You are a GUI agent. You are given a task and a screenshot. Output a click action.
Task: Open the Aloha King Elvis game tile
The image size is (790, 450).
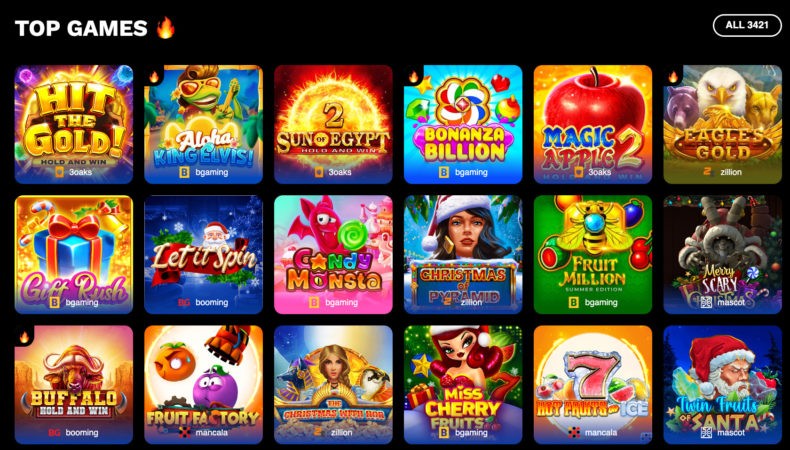pyautogui.click(x=204, y=124)
